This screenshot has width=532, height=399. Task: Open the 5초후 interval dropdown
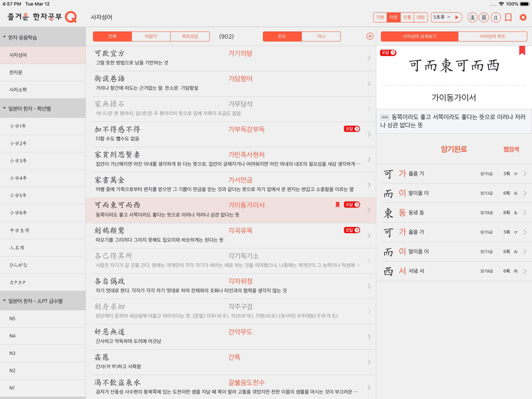coord(442,18)
